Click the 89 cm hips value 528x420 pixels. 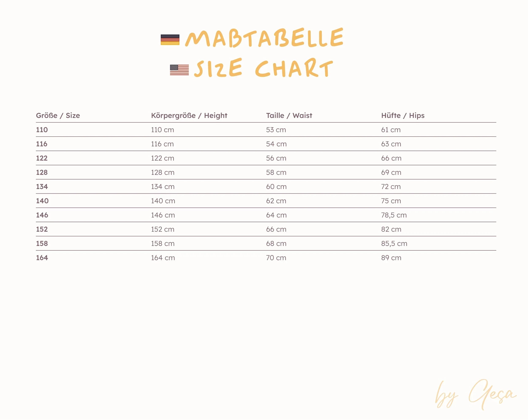391,258
